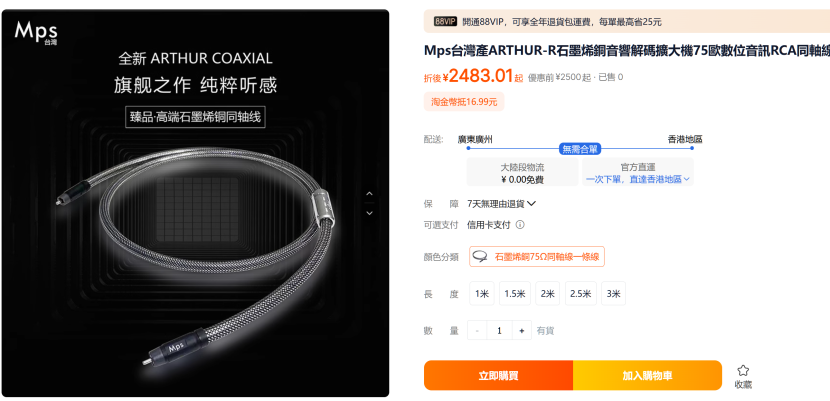Click the quantity input field

click(x=499, y=331)
